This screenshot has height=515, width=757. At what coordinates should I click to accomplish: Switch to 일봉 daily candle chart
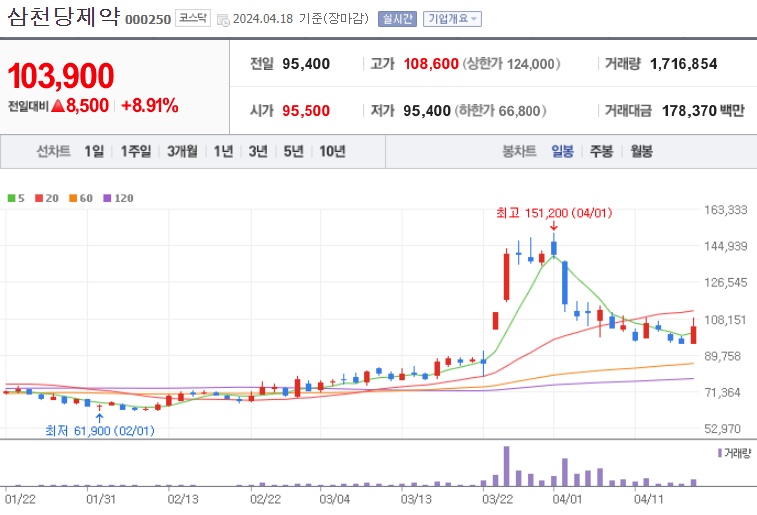[562, 152]
